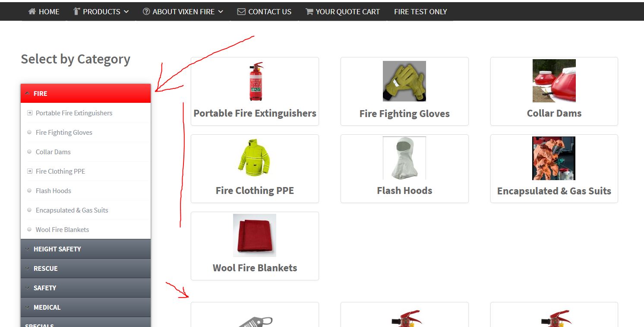Expand the MEDICAL category
This screenshot has width=644, height=327.
85,307
